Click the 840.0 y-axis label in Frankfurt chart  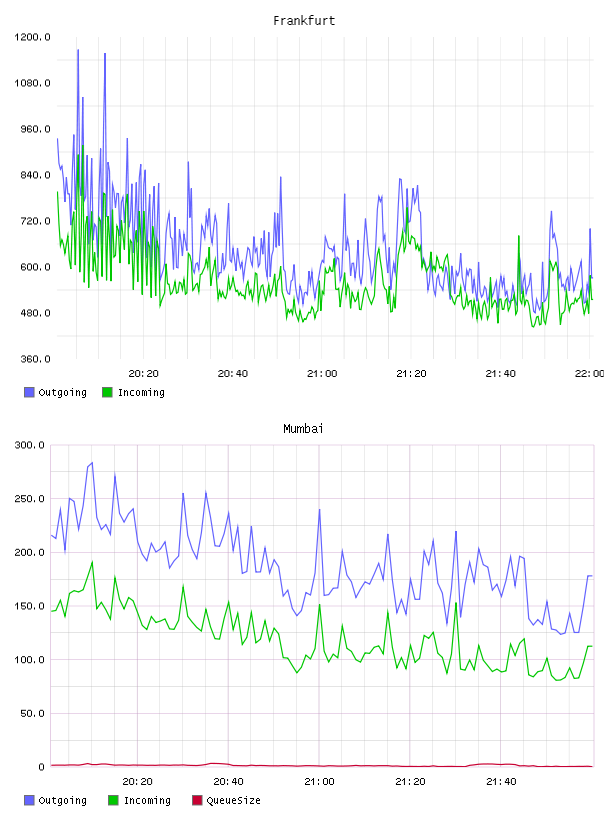35,175
